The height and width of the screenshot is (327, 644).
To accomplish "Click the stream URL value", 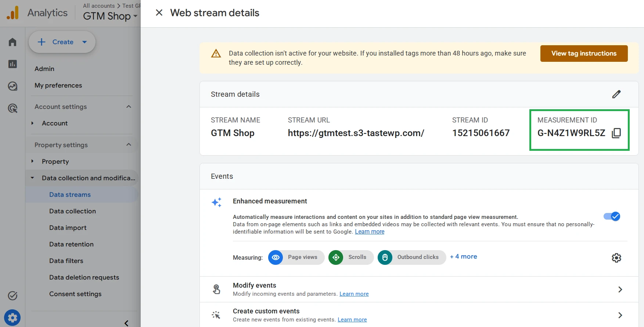I will tap(356, 133).
